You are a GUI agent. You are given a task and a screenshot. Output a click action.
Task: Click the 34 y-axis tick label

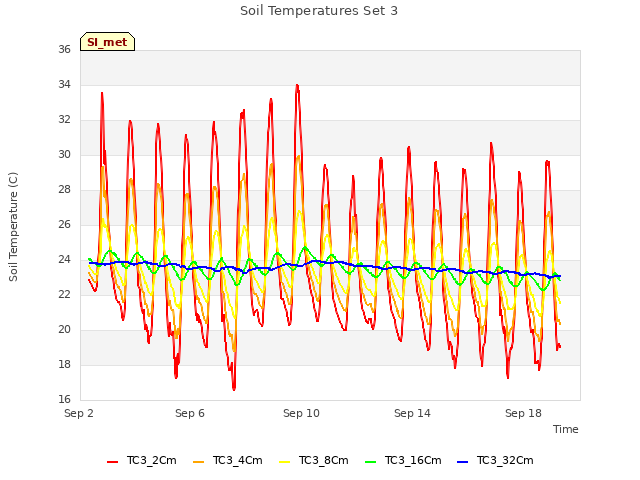pos(64,84)
